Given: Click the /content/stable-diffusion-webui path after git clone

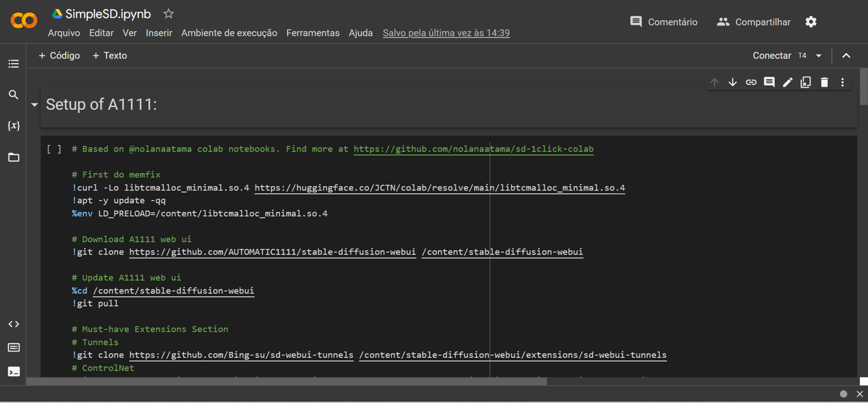Looking at the screenshot, I should (x=502, y=252).
